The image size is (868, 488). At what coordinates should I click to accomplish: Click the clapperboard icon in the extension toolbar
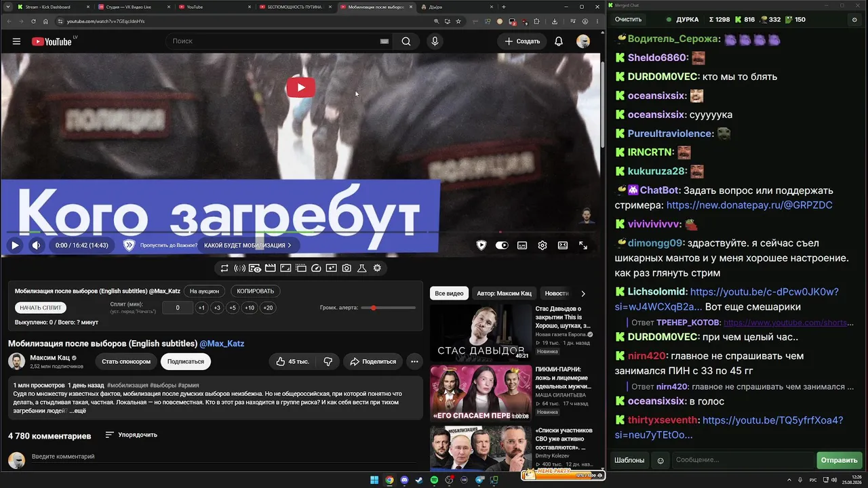(x=271, y=268)
